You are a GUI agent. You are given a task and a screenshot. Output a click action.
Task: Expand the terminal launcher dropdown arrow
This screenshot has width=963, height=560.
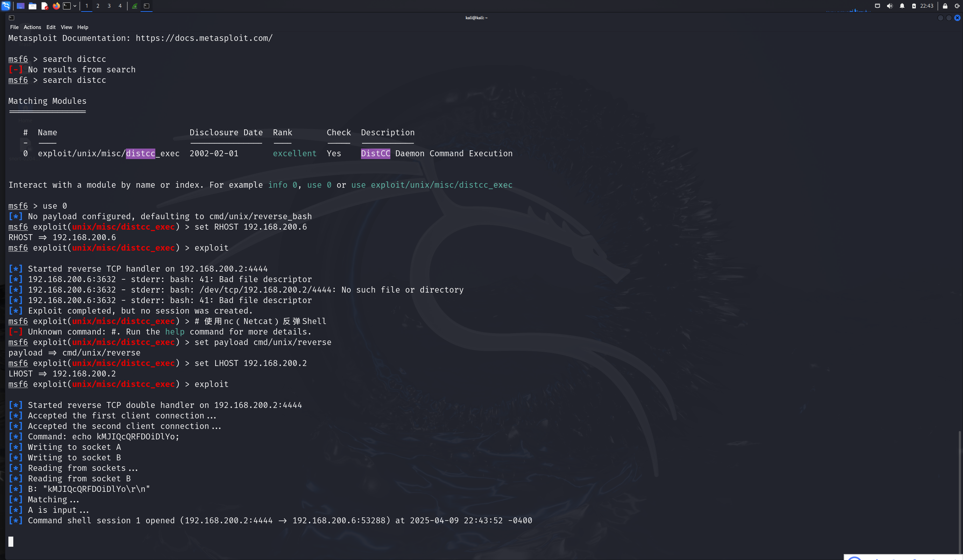point(75,6)
